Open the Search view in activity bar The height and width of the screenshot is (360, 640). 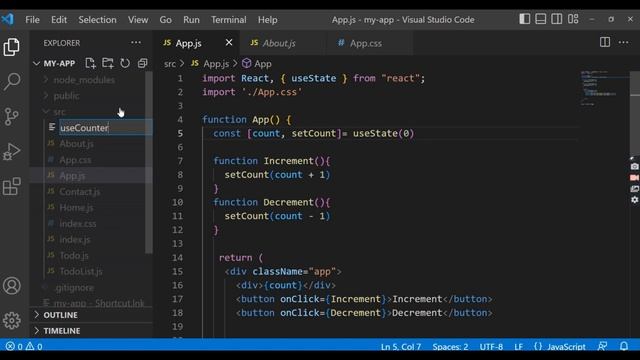pos(12,81)
